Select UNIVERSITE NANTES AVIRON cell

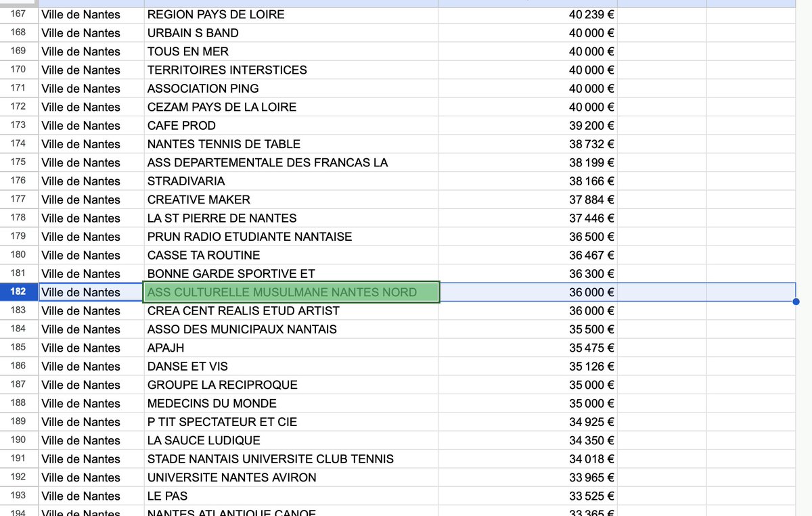coord(291,477)
